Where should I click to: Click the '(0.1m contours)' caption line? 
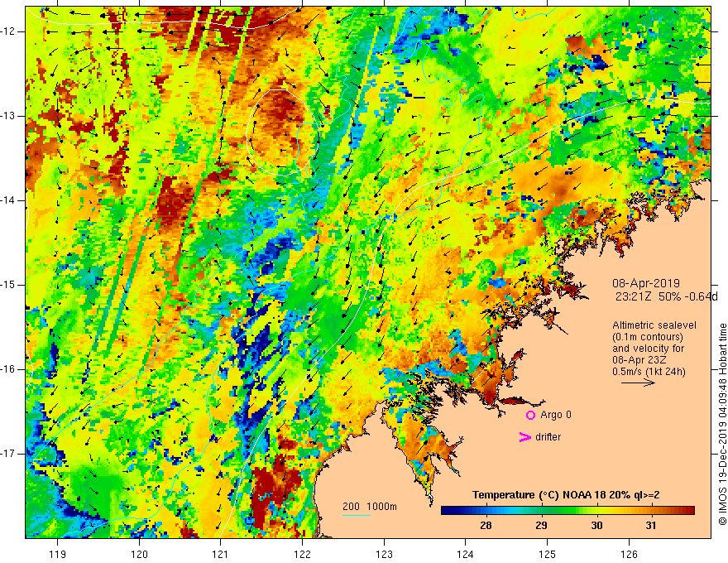coord(647,337)
